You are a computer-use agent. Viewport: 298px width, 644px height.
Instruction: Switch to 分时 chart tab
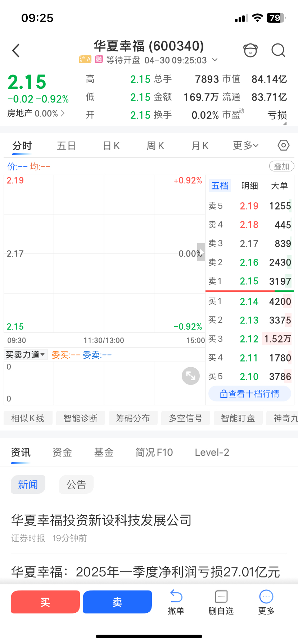[22, 146]
